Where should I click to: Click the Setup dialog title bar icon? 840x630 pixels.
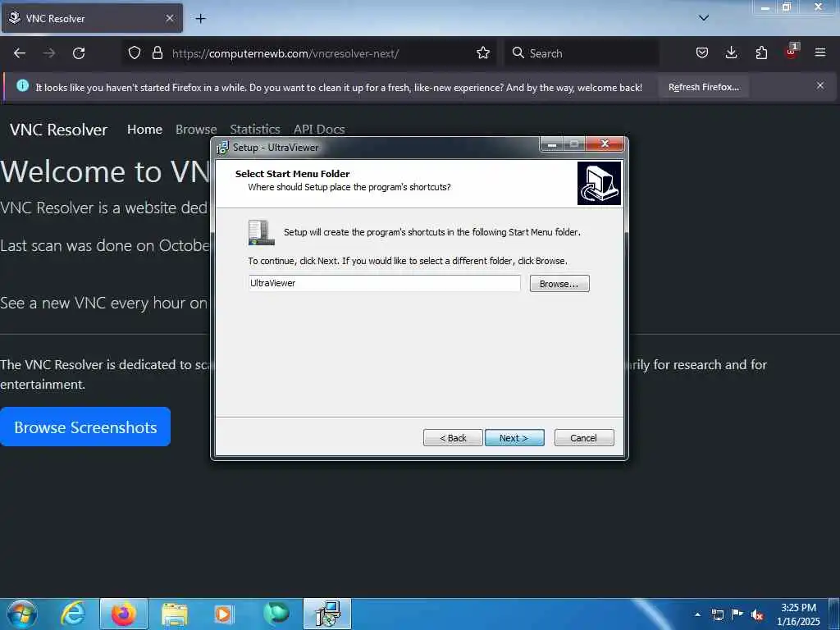pos(222,148)
